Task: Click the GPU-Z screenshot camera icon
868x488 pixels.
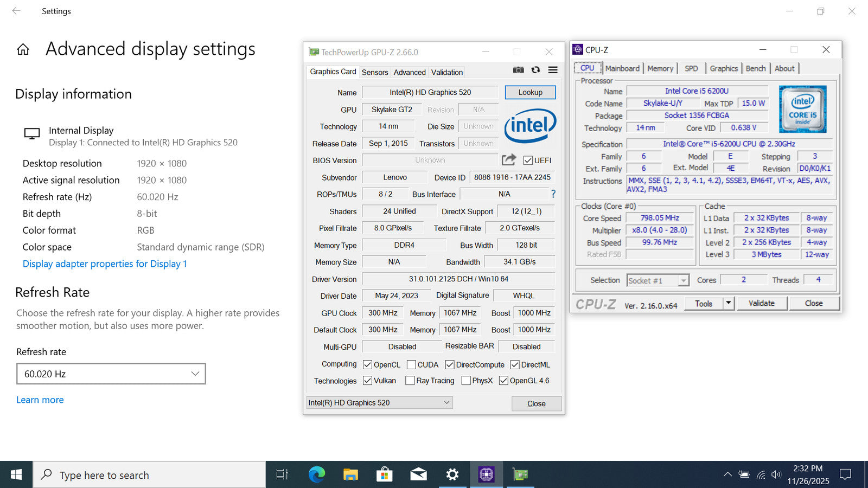Action: point(518,70)
